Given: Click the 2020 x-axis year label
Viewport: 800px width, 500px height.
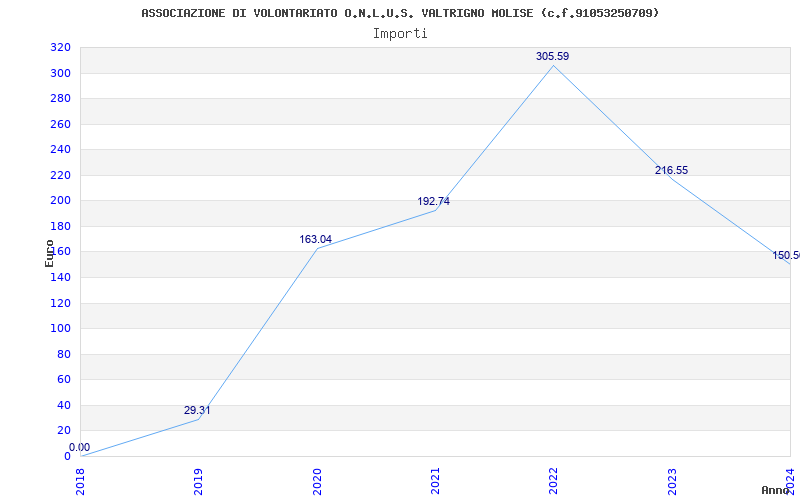Looking at the screenshot, I should point(317,482).
